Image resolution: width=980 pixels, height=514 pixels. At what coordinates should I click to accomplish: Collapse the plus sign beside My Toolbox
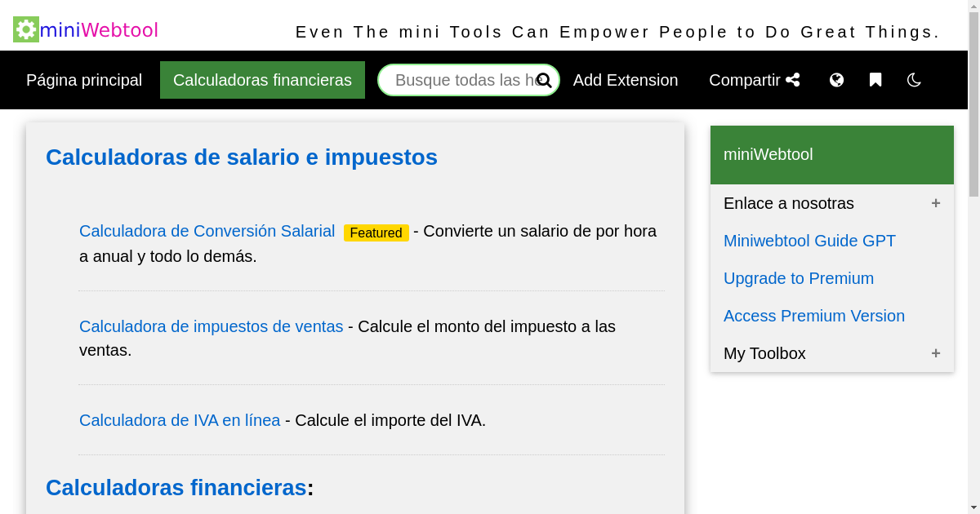point(936,353)
